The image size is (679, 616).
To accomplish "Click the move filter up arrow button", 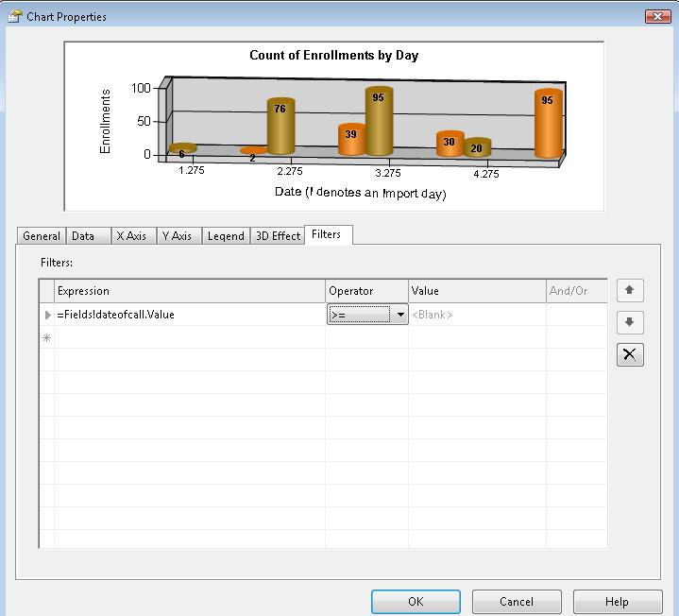I will coord(629,292).
